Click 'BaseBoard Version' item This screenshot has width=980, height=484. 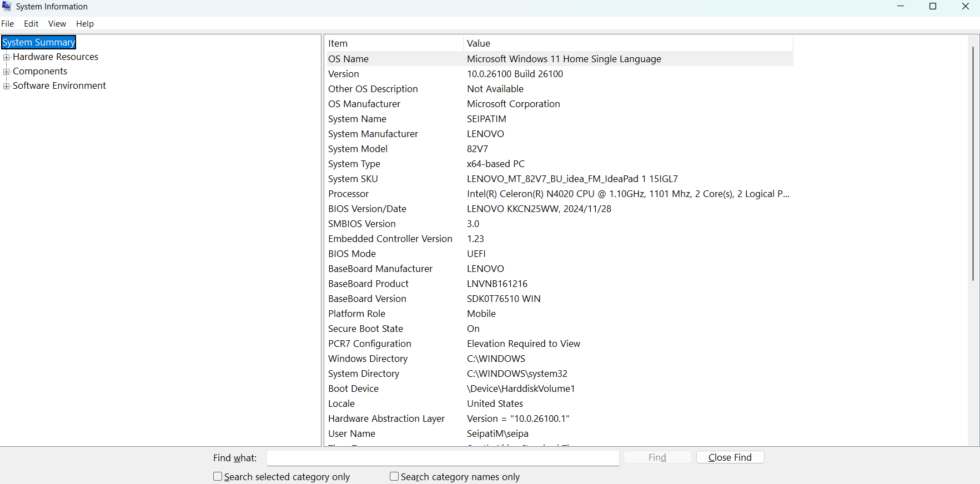[367, 299]
